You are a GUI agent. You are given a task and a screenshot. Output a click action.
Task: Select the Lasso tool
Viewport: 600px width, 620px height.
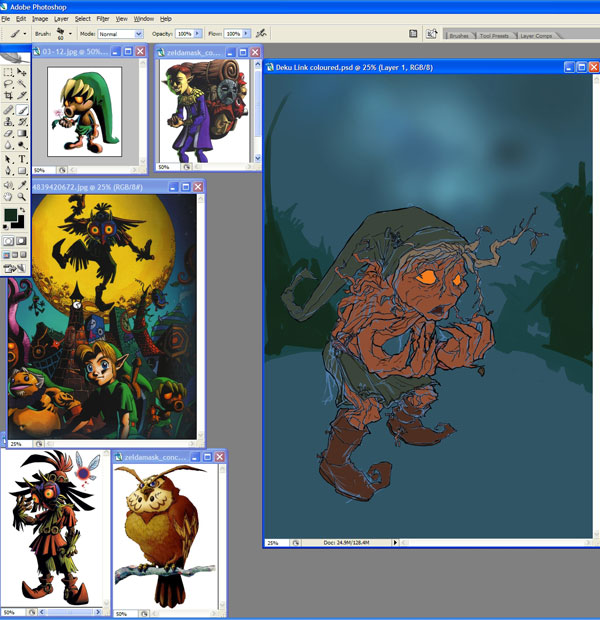tap(8, 84)
